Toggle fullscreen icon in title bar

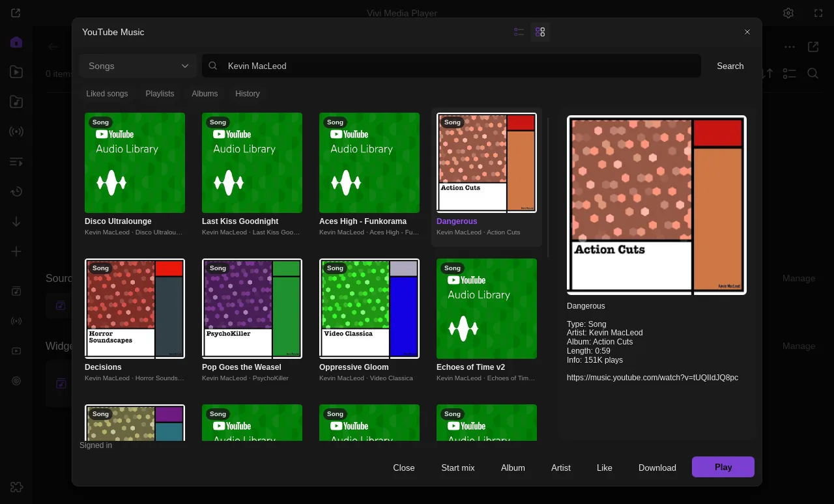click(818, 13)
